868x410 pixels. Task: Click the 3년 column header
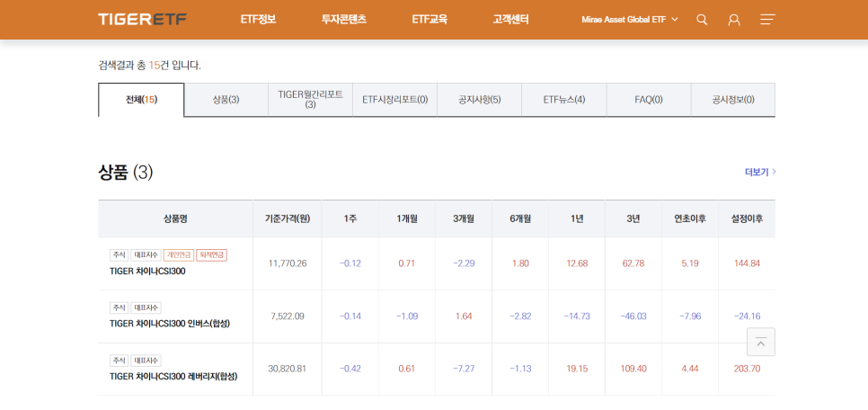coord(633,218)
